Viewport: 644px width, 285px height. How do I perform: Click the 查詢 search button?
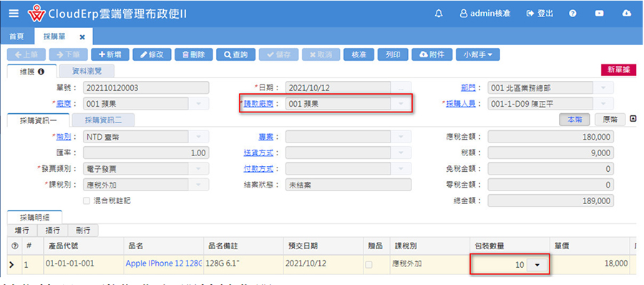(235, 54)
